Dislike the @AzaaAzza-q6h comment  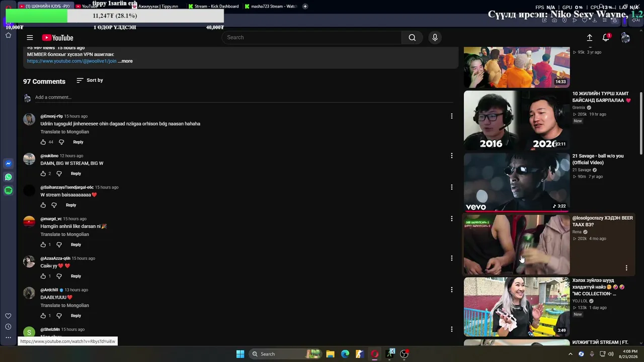point(59,276)
